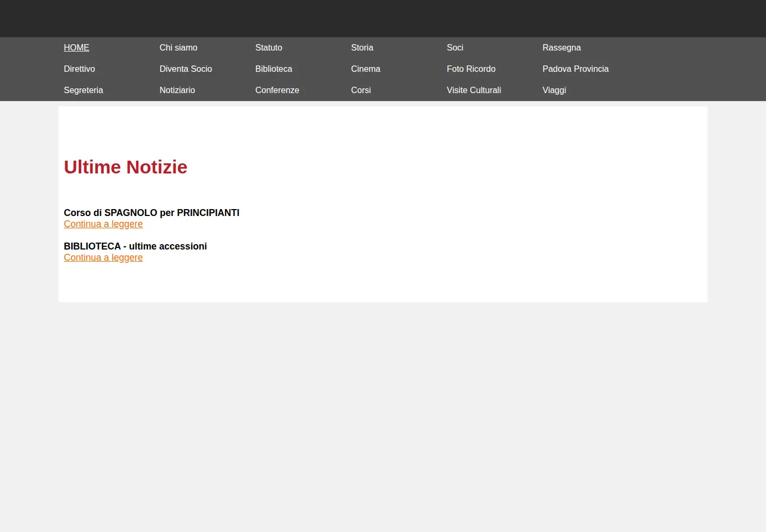Open the Chi siamo page
Image resolution: width=766 pixels, height=532 pixels.
point(178,47)
